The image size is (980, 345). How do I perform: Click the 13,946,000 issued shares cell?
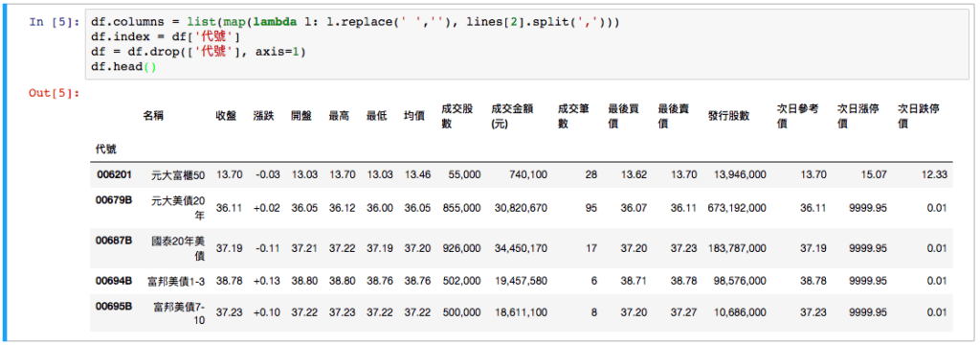pyautogui.click(x=740, y=175)
